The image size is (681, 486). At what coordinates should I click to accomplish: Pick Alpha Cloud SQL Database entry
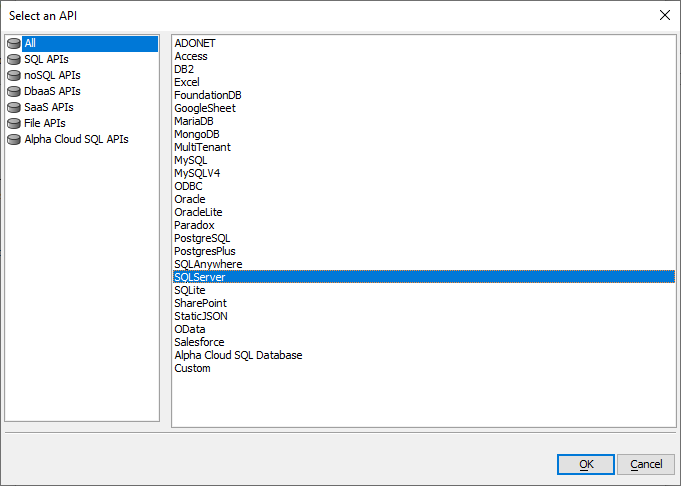click(238, 355)
